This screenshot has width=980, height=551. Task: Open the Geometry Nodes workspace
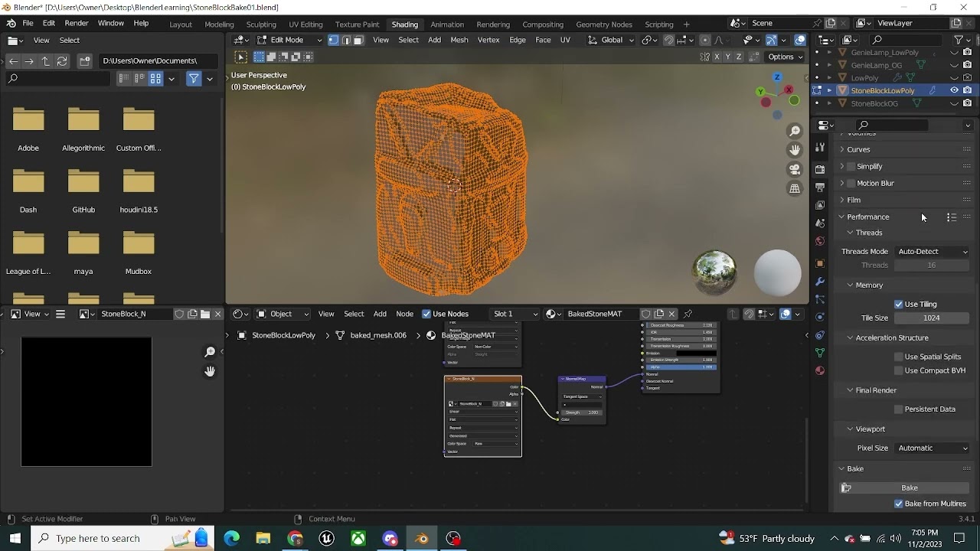(x=604, y=24)
